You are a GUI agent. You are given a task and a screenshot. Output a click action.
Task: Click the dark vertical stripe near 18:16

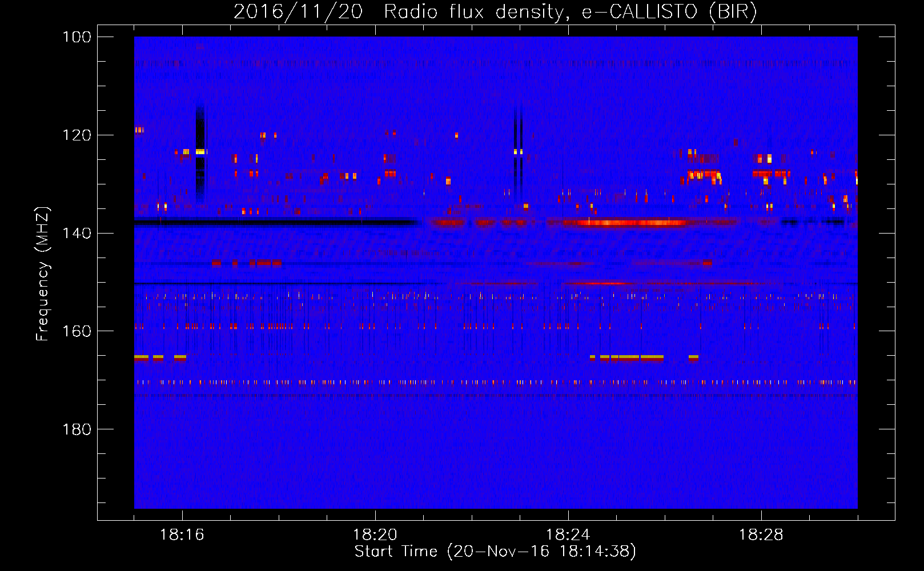click(200, 153)
